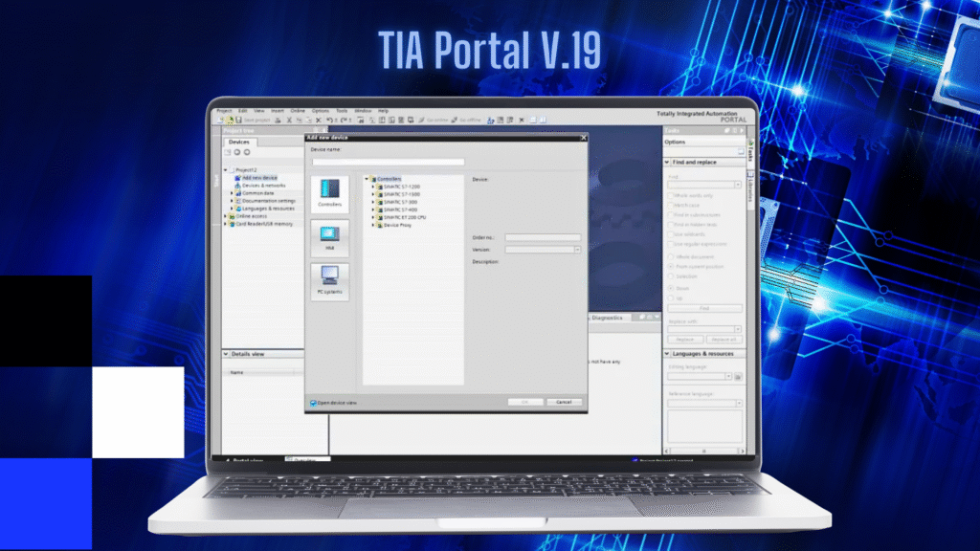Pick the PC systems category icon

(329, 279)
